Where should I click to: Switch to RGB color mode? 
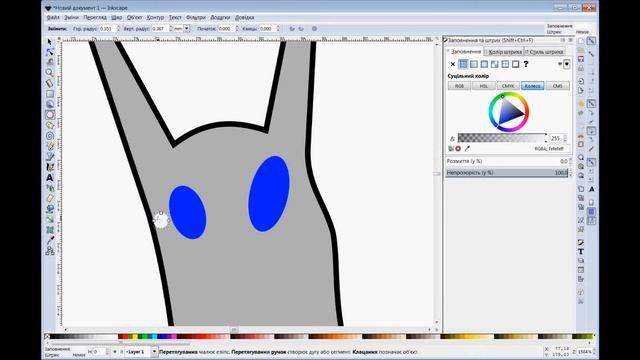click(x=460, y=86)
